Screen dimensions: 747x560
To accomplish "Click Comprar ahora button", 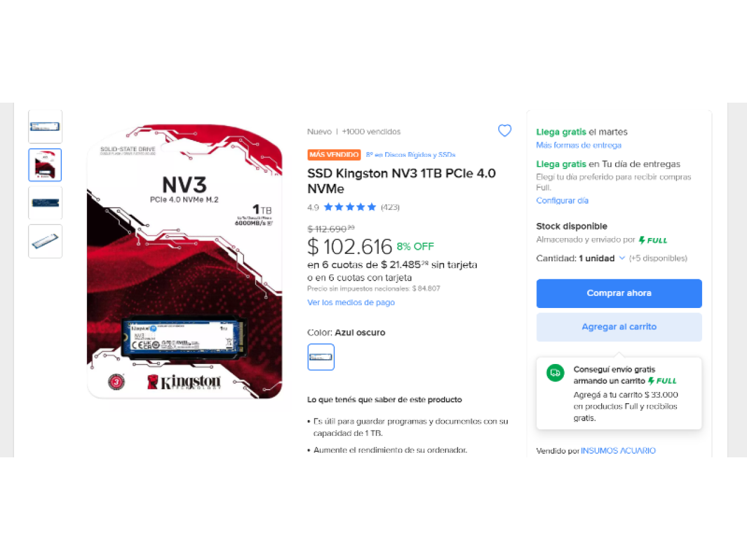I will pyautogui.click(x=619, y=293).
